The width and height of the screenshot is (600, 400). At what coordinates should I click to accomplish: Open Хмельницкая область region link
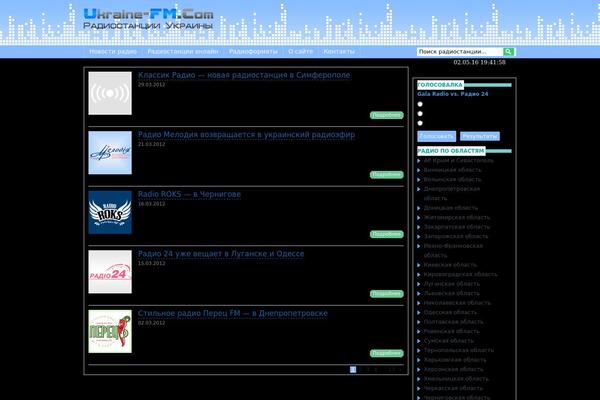coord(456,379)
